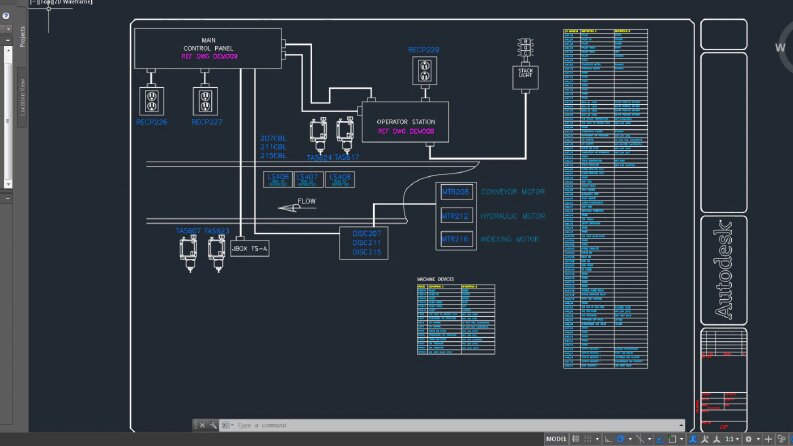The image size is (793, 446).
Task: Open object snap options dropdown
Action: pyautogui.click(x=682, y=439)
